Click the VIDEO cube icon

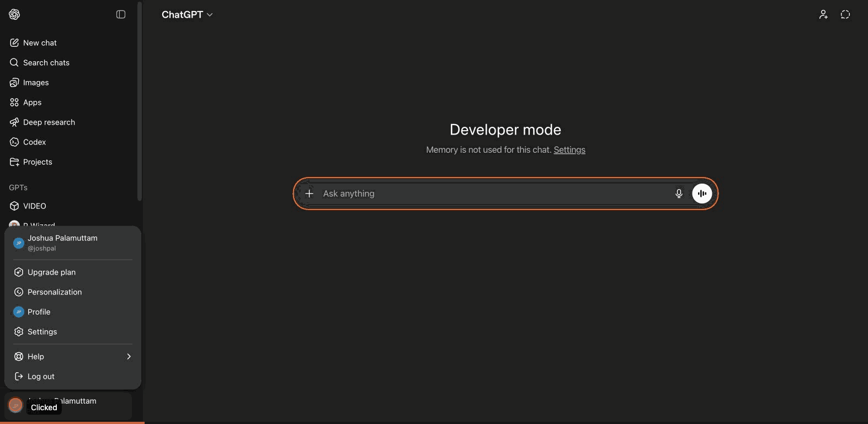point(14,206)
